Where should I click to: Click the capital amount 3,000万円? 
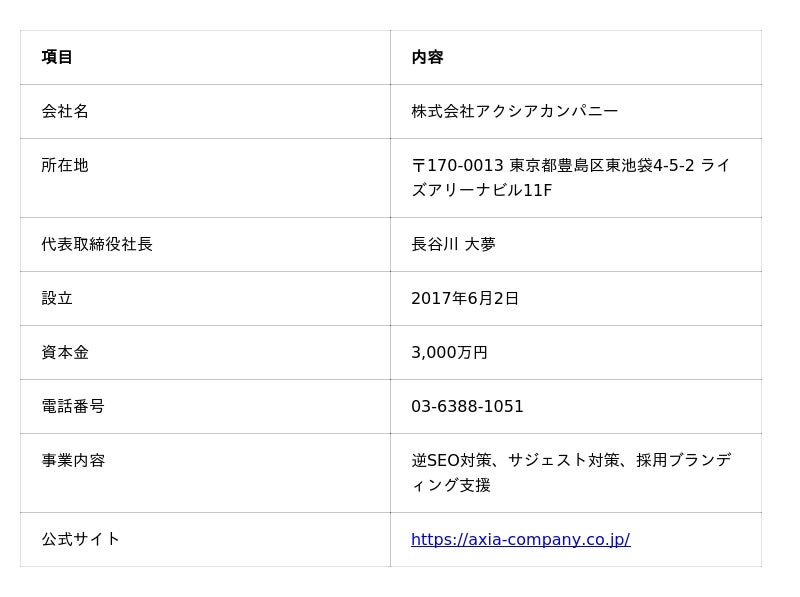click(449, 352)
